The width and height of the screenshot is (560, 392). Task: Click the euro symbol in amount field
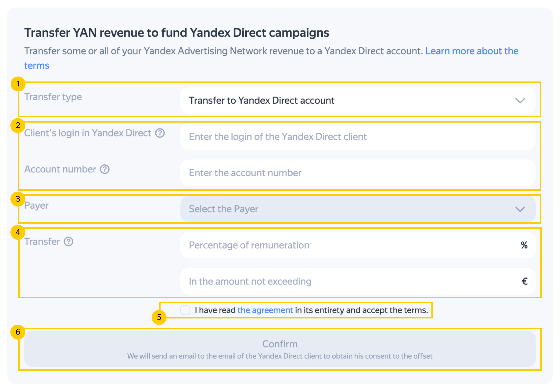tap(524, 281)
